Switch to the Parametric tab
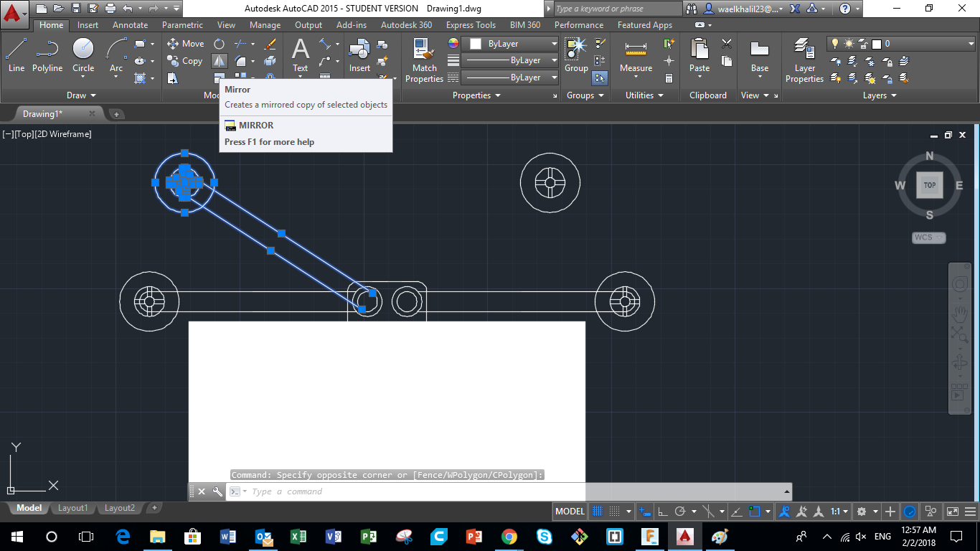Viewport: 980px width, 551px height. [x=182, y=25]
